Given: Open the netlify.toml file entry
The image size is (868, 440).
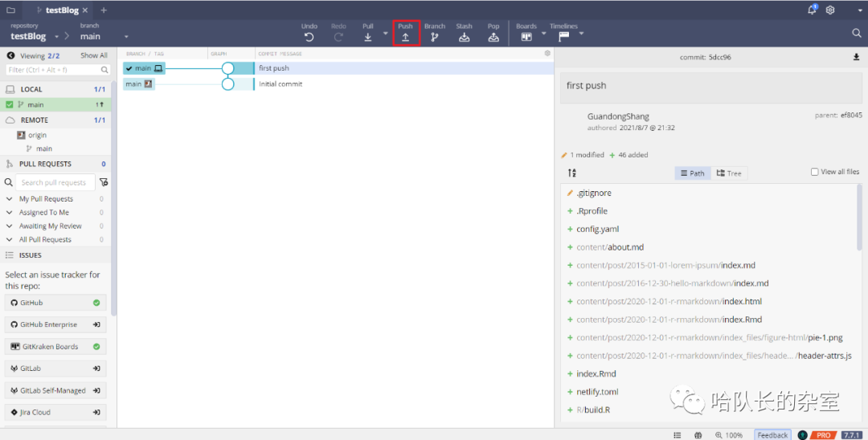Looking at the screenshot, I should (x=597, y=391).
